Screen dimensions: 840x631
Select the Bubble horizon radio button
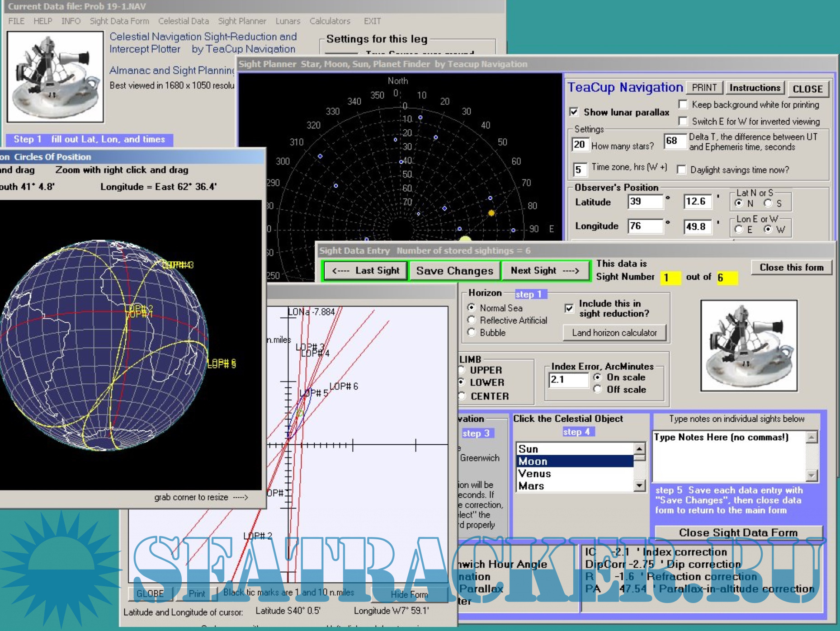pos(472,332)
